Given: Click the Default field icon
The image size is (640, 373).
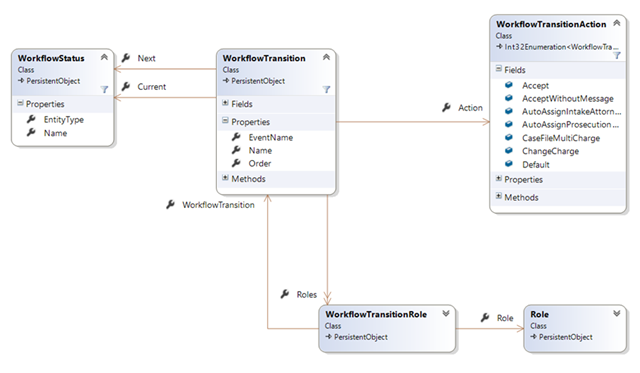Looking at the screenshot, I should point(509,164).
